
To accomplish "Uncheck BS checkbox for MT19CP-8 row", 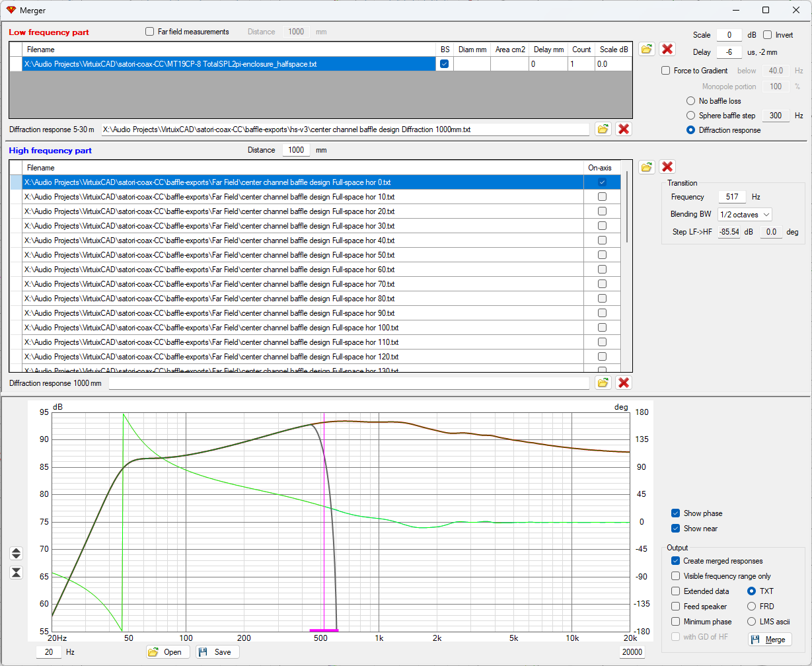I will [x=445, y=64].
